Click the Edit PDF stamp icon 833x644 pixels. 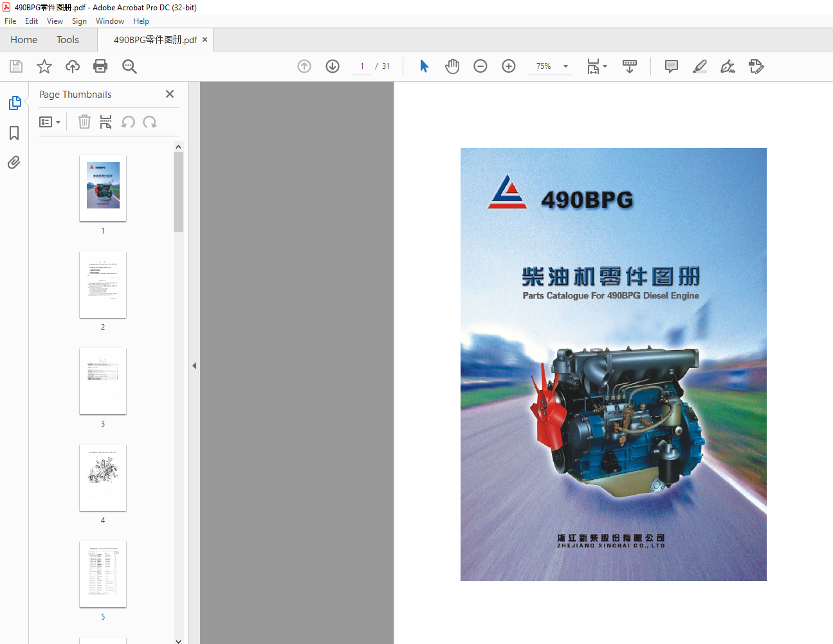pos(756,66)
